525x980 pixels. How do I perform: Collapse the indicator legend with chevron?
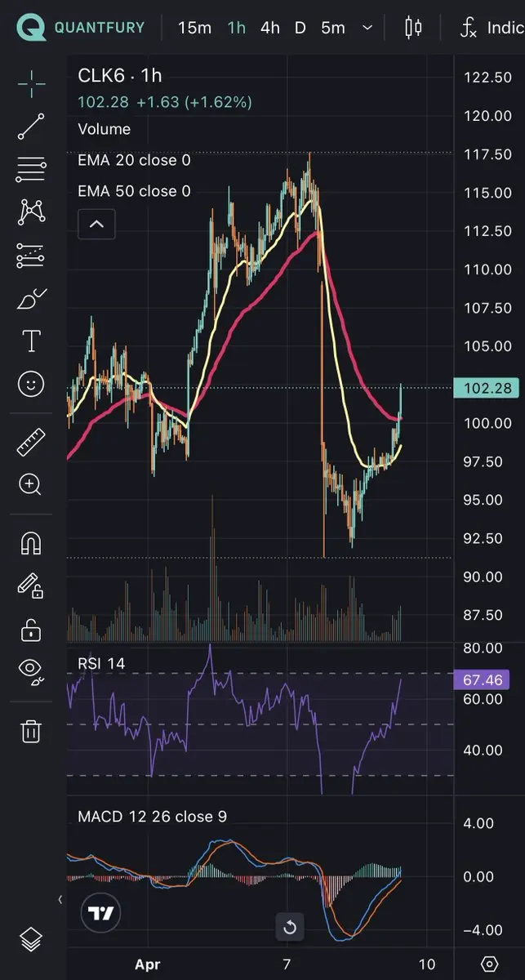(96, 224)
